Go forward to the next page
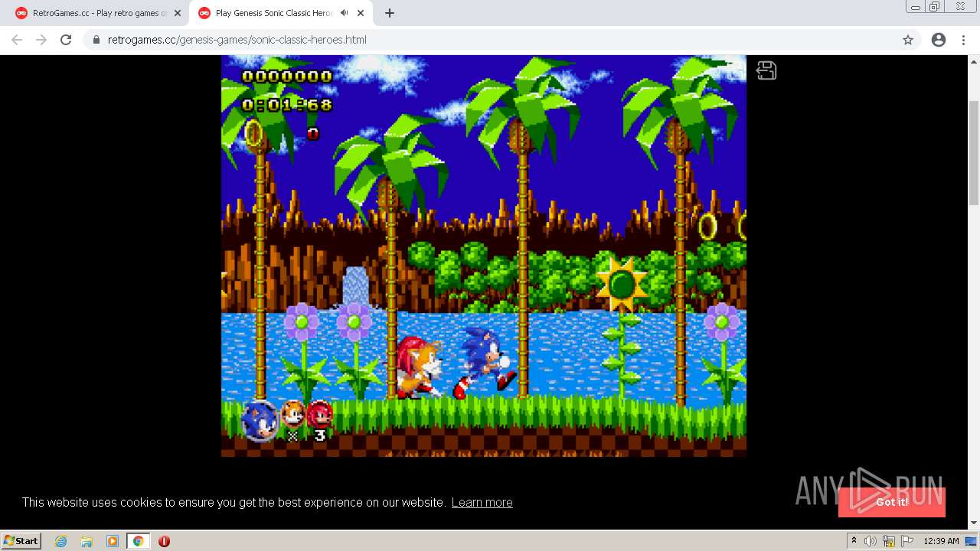Viewport: 980px width, 551px height. 41,40
